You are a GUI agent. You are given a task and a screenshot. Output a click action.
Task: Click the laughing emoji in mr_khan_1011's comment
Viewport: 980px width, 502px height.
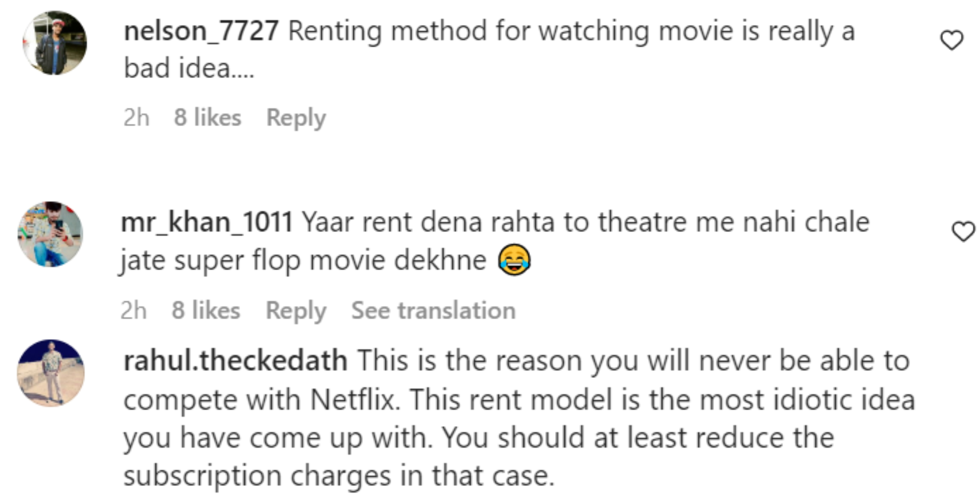pyautogui.click(x=514, y=260)
